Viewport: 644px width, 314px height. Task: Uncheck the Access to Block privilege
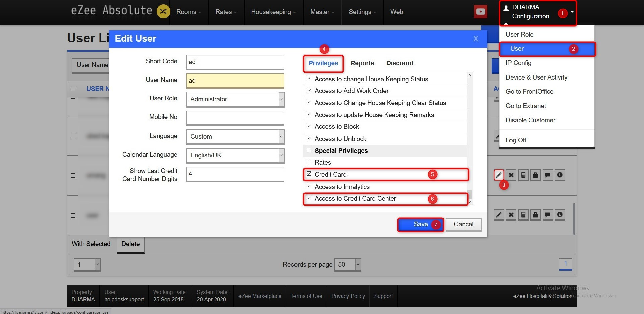[309, 126]
